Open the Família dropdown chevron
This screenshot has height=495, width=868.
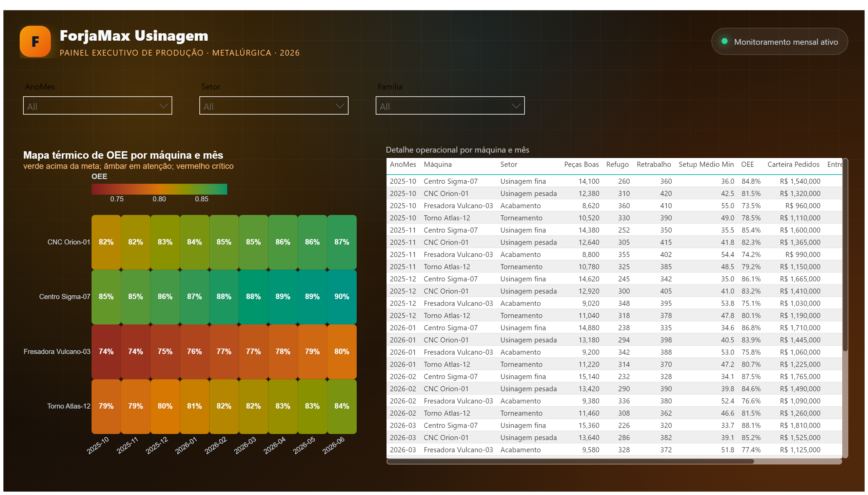click(x=516, y=106)
